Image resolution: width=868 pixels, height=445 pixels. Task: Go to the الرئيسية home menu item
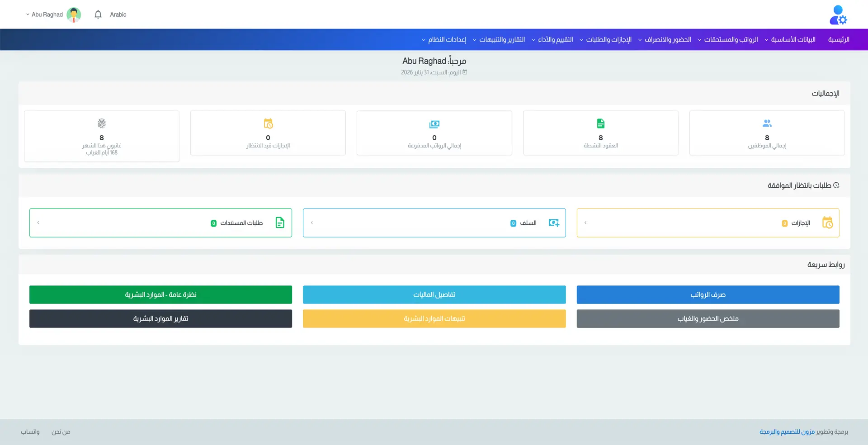click(x=838, y=40)
